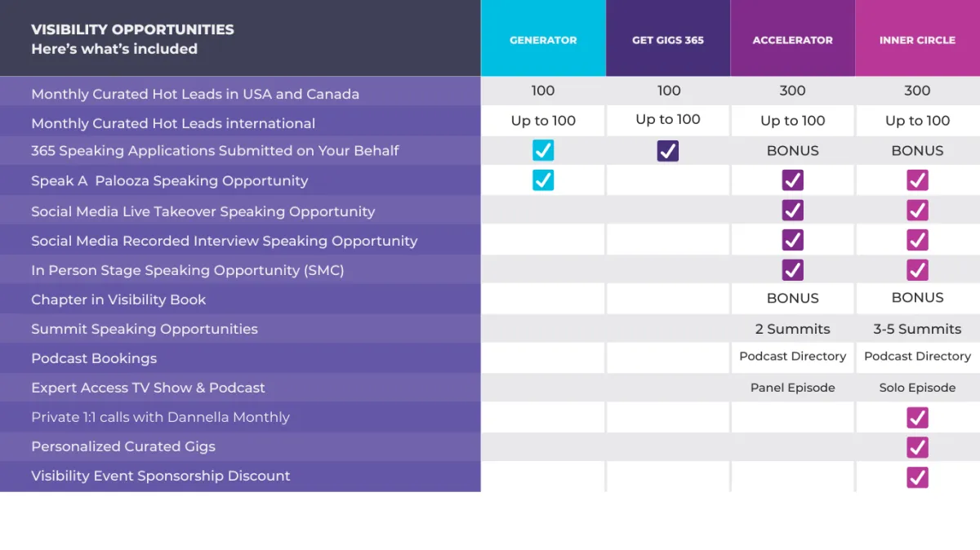
Task: Click the 3-5 Summits cell under Inner Circle
Action: 918,329
